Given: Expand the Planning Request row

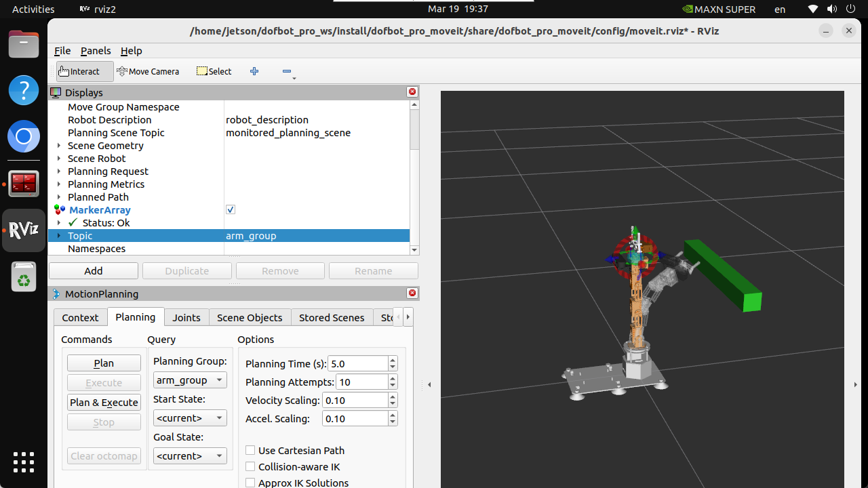Looking at the screenshot, I should pos(59,171).
